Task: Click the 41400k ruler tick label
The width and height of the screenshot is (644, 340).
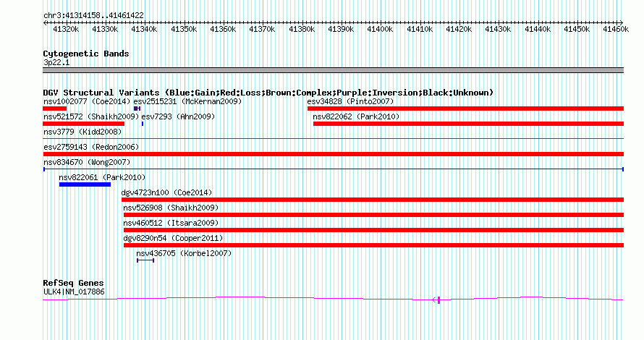Action: [x=380, y=29]
